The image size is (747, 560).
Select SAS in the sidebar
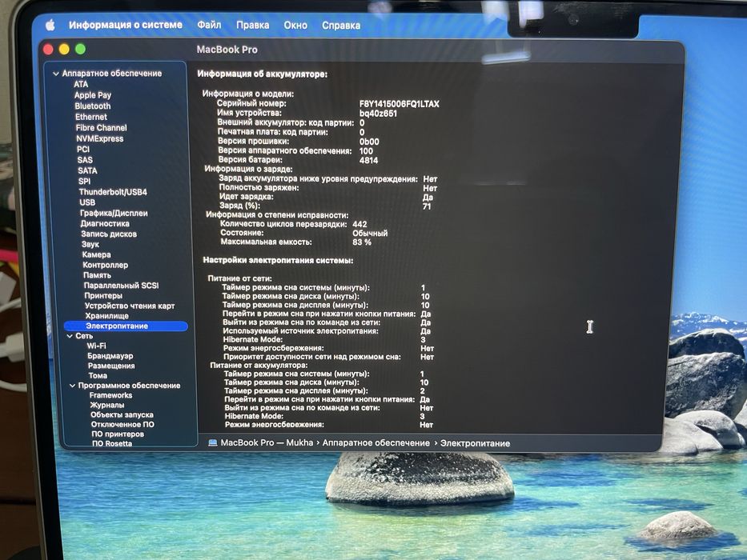pyautogui.click(x=85, y=160)
